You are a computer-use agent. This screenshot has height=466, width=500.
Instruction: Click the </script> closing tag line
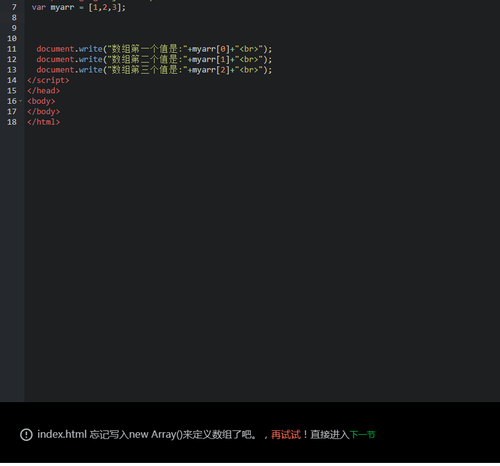point(48,80)
